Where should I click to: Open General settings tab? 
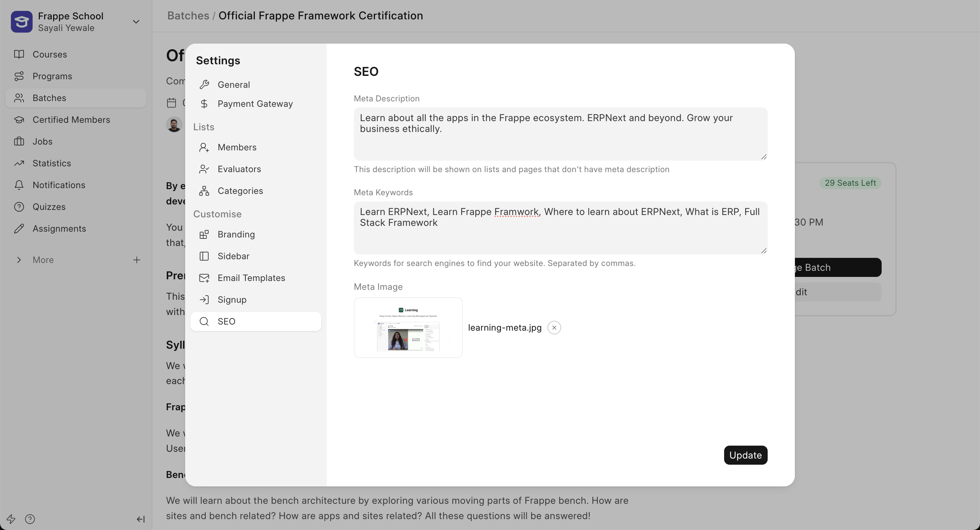pos(256,84)
